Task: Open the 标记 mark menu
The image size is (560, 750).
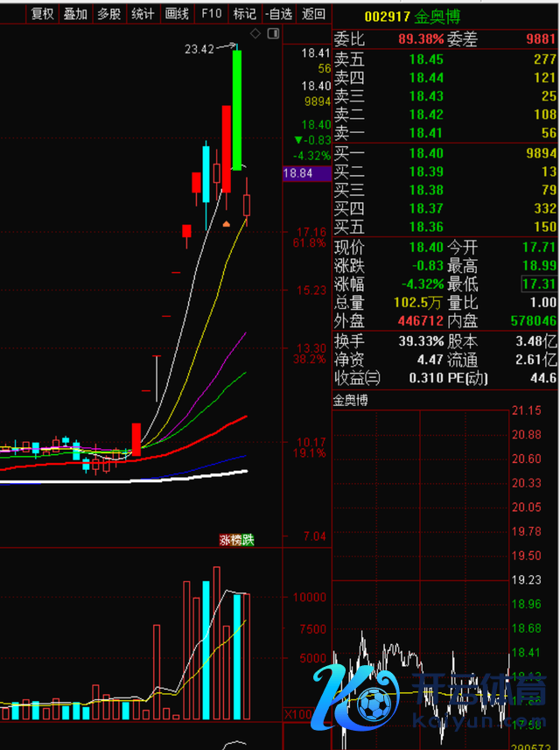Action: 244,13
